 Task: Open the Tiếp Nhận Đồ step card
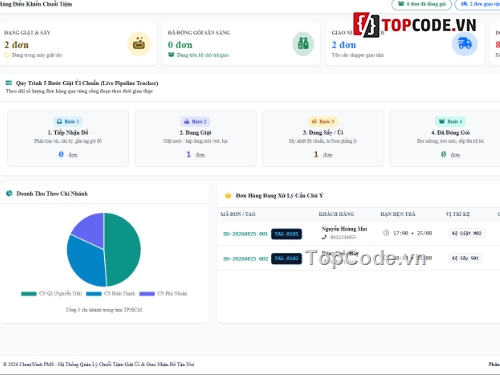point(68,138)
